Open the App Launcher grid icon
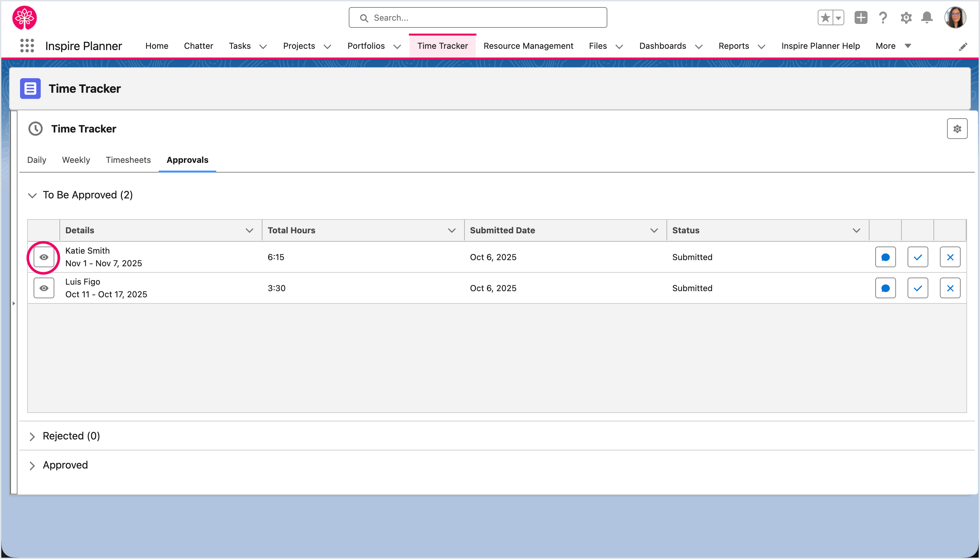980x559 pixels. (27, 46)
